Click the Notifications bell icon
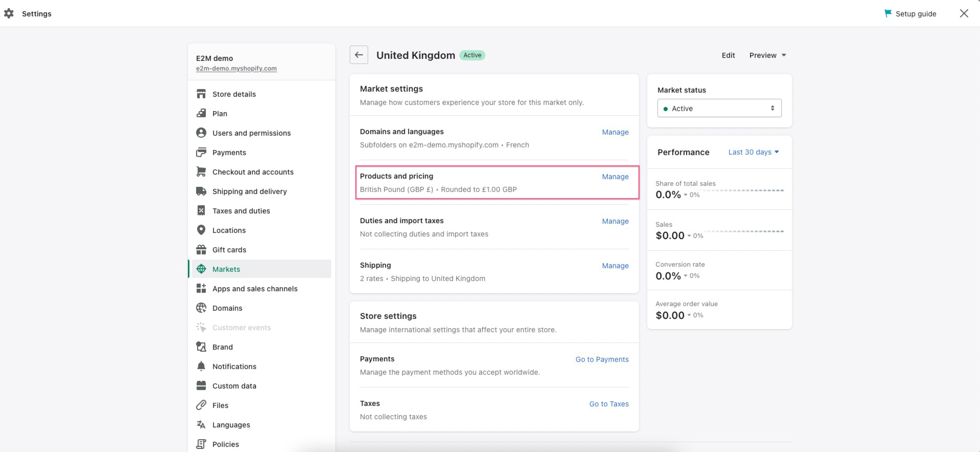The height and width of the screenshot is (452, 980). pos(201,367)
